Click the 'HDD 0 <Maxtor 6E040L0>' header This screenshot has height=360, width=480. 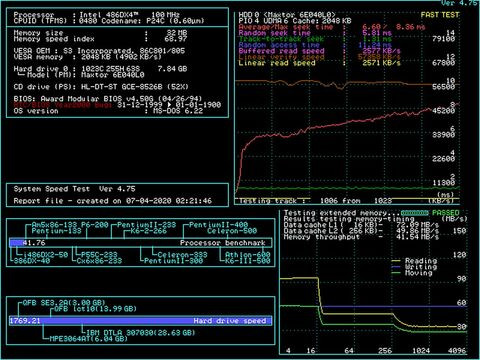click(x=287, y=15)
